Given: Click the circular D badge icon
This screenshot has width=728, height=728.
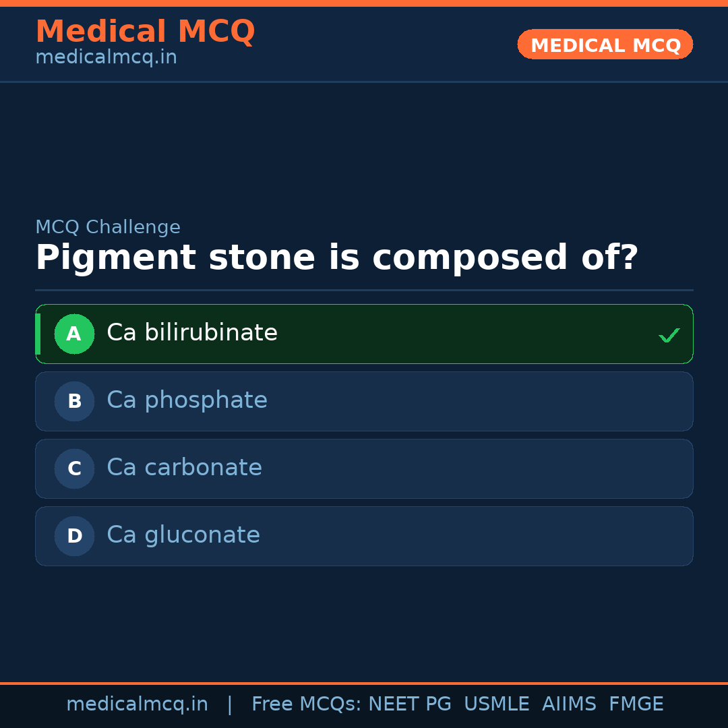Looking at the screenshot, I should pos(74,536).
